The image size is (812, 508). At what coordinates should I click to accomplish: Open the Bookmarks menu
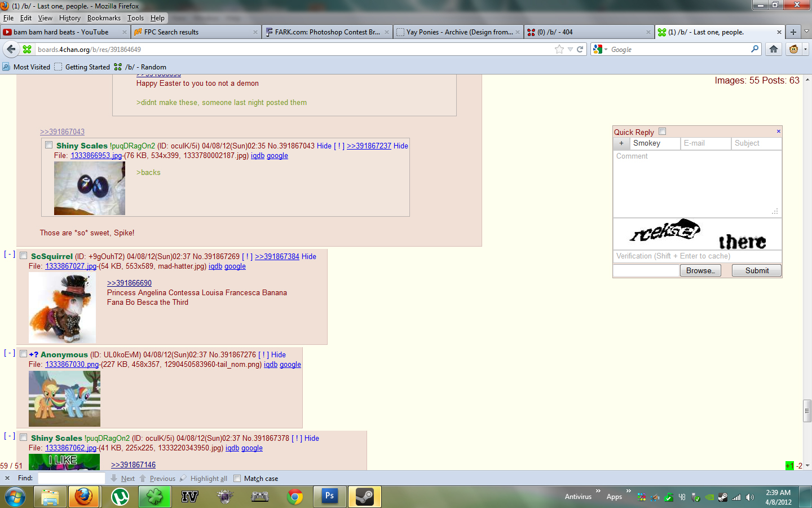pos(104,18)
